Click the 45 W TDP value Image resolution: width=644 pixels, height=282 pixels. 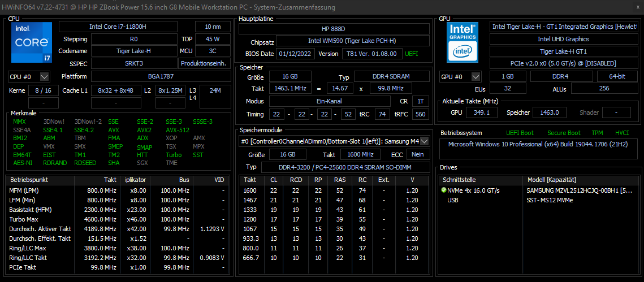(x=213, y=40)
